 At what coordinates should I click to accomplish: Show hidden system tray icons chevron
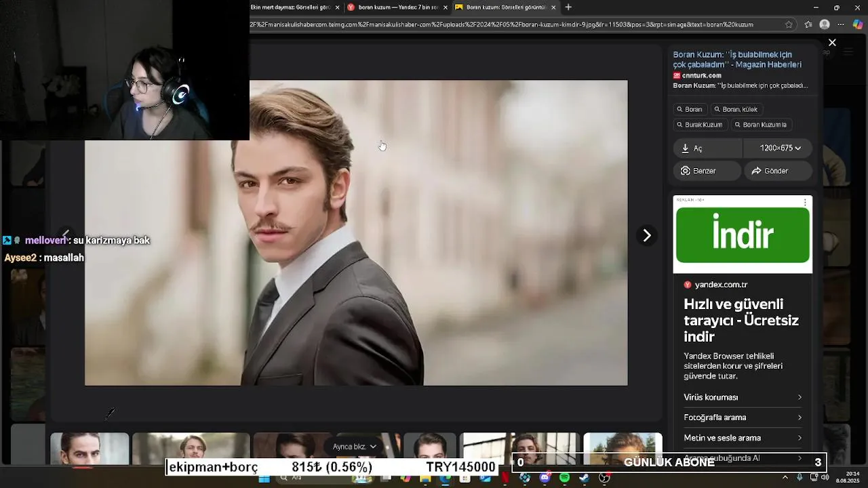[x=785, y=477]
